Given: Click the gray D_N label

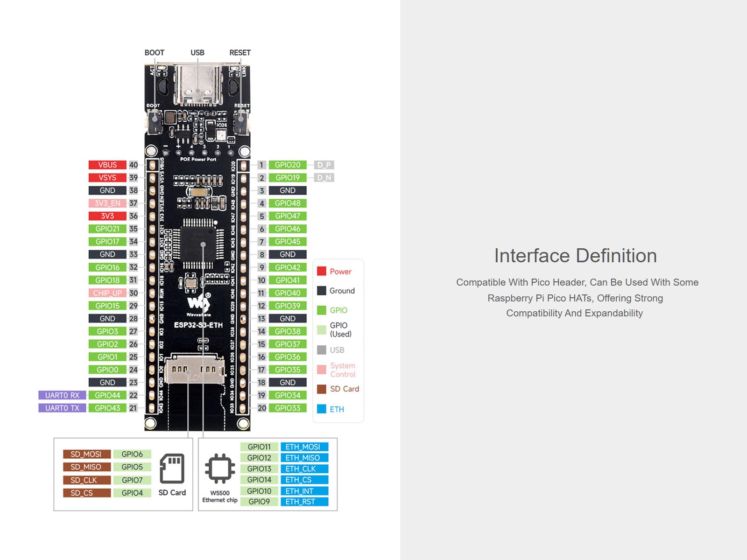Looking at the screenshot, I should pos(324,178).
